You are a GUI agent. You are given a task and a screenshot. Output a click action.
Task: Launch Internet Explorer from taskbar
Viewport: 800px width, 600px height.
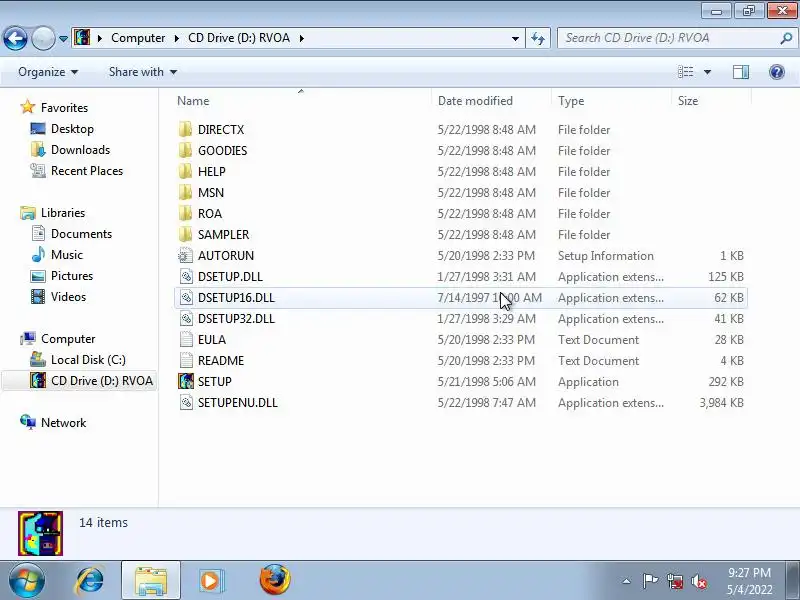(x=89, y=580)
